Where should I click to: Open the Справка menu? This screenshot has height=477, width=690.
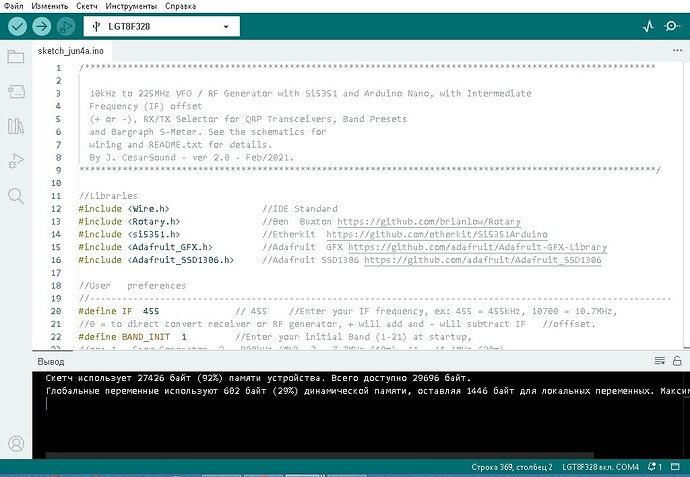[180, 6]
